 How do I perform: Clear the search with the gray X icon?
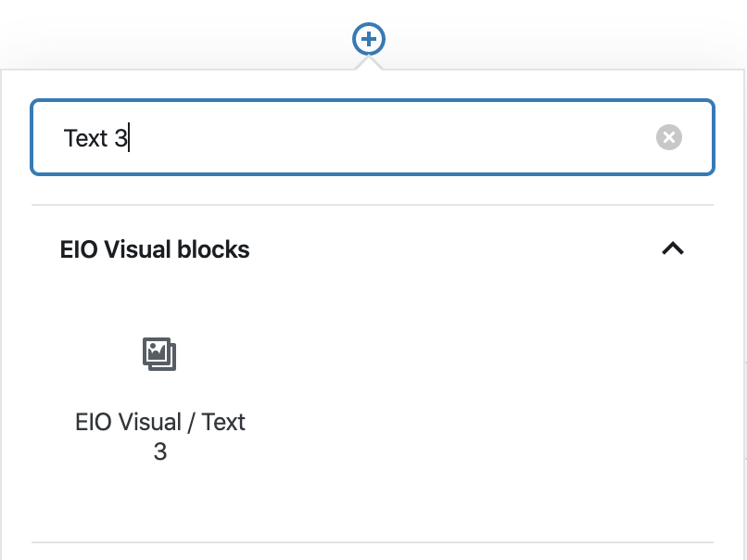669,137
